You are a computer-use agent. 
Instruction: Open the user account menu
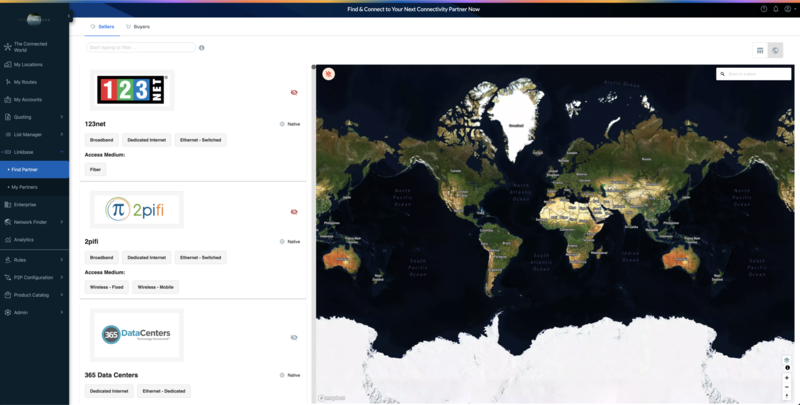(788, 9)
